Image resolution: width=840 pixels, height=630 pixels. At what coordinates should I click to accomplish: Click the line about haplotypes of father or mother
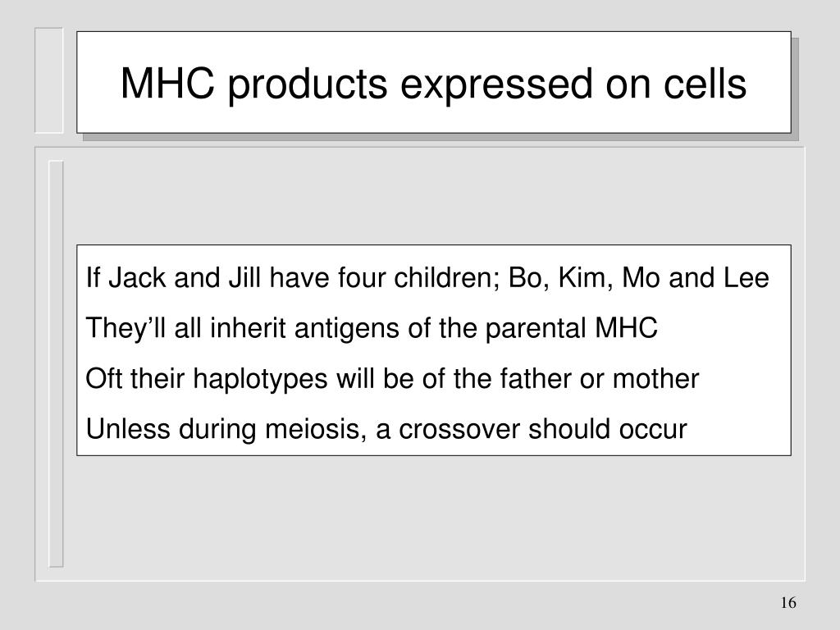[392, 378]
